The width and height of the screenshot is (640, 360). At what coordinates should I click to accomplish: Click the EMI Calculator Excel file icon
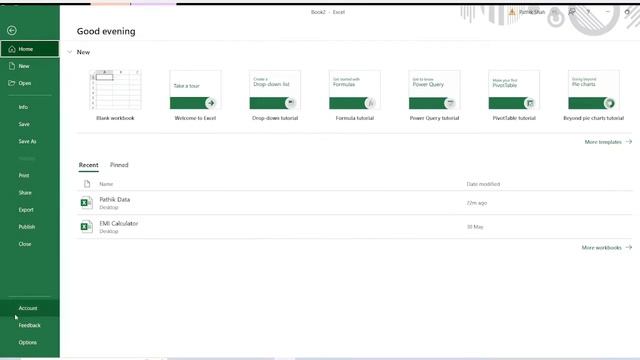click(86, 227)
